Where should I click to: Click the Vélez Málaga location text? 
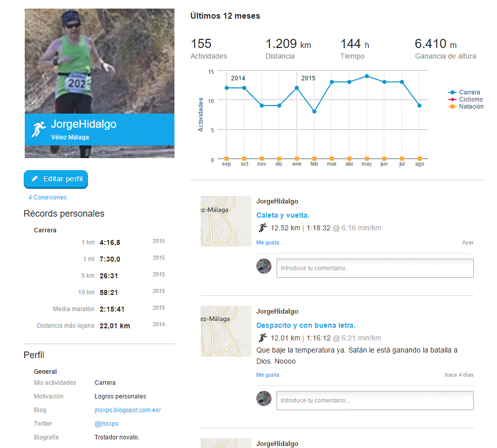70,137
